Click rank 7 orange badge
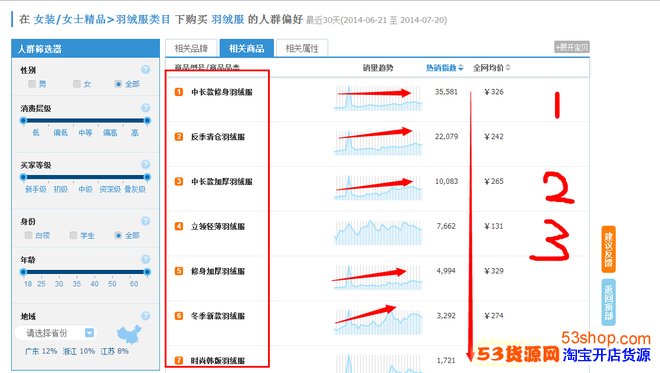Screen dimensions: 660x373 pos(179,360)
